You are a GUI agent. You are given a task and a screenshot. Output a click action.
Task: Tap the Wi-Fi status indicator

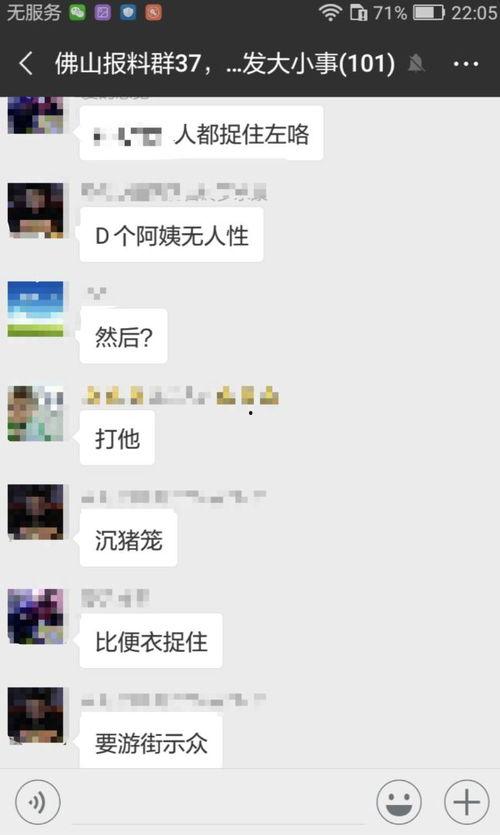330,12
